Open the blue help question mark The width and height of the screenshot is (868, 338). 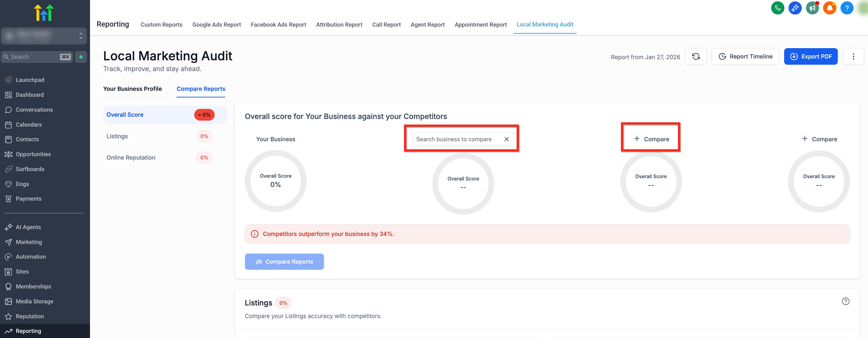[846, 8]
